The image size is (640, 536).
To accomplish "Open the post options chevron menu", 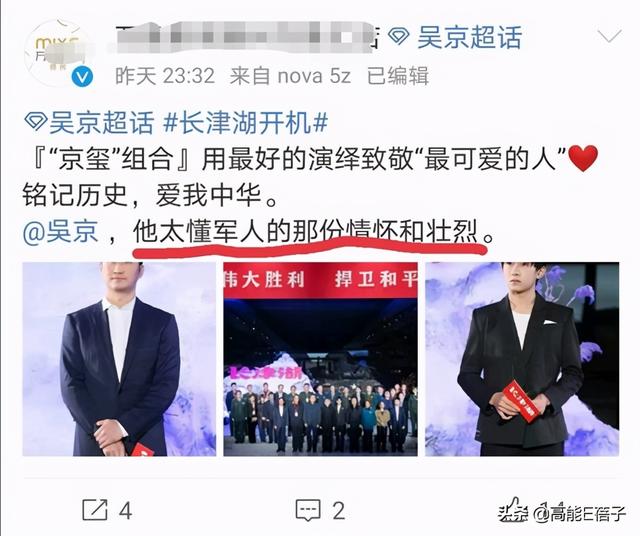I will point(609,36).
